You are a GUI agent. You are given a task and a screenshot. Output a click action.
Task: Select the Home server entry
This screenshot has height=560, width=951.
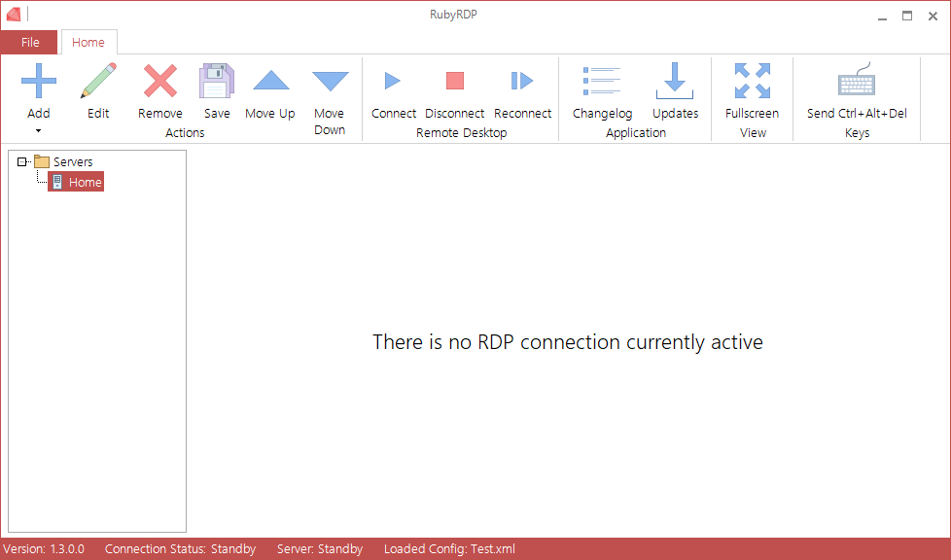point(77,182)
